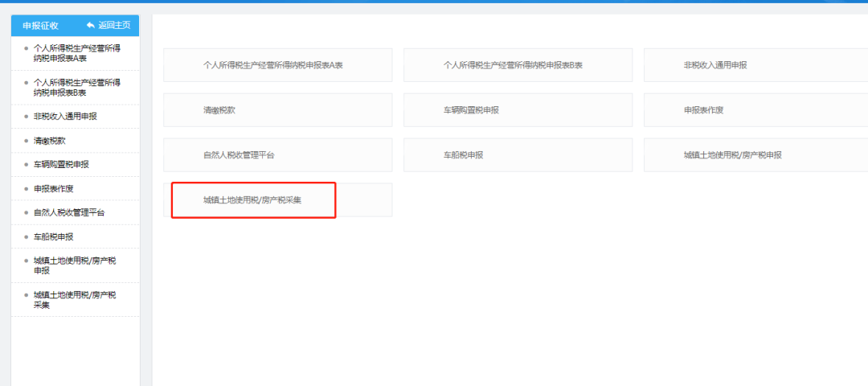
Task: Open sidebar item 城镇土地使用税/房产税申报
Action: (76, 266)
